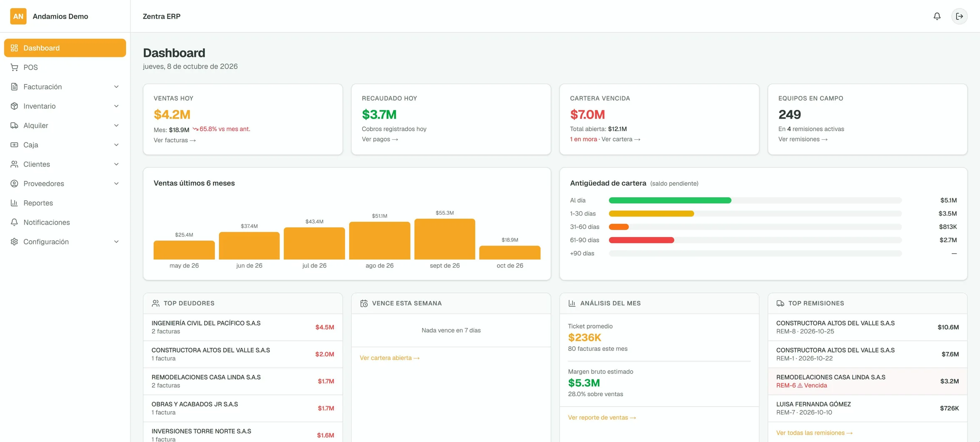Click the POS shopping cart icon
Image resolution: width=980 pixels, height=442 pixels.
(x=14, y=67)
